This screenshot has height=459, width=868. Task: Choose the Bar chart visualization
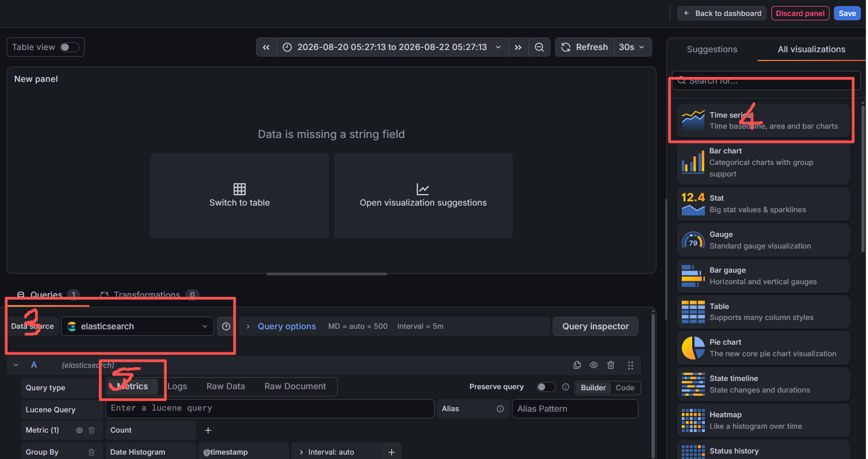point(764,163)
